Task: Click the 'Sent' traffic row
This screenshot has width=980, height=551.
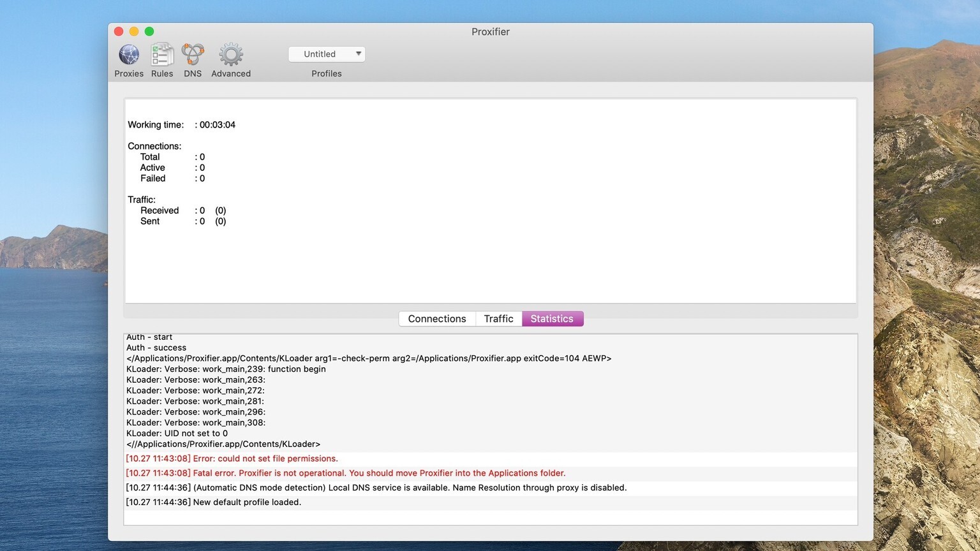Action: [x=183, y=221]
